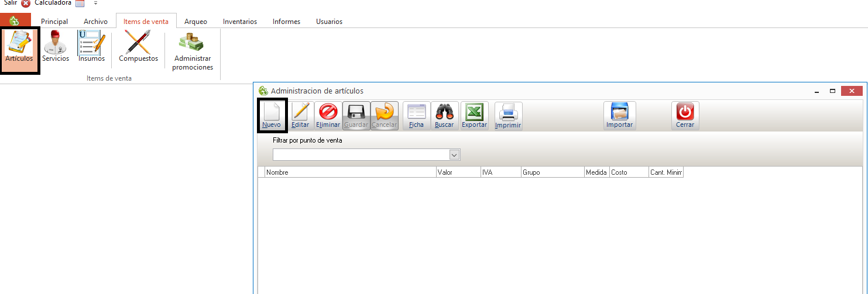This screenshot has width=868, height=294.
Task: Open Compuestos items
Action: 138,47
